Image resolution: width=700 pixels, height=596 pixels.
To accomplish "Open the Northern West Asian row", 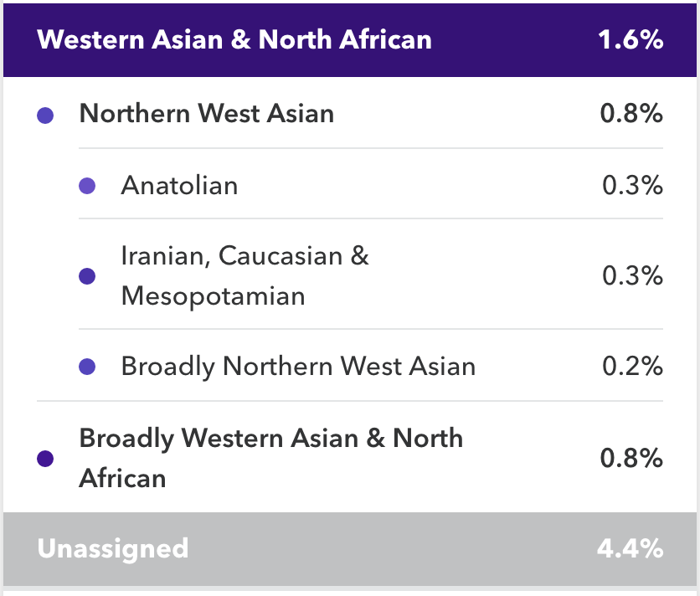I will click(207, 114).
